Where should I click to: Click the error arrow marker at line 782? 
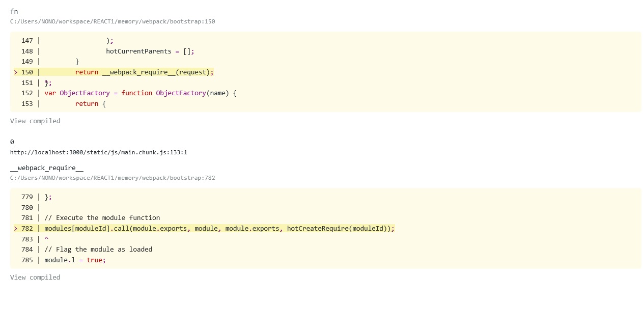[x=16, y=229]
